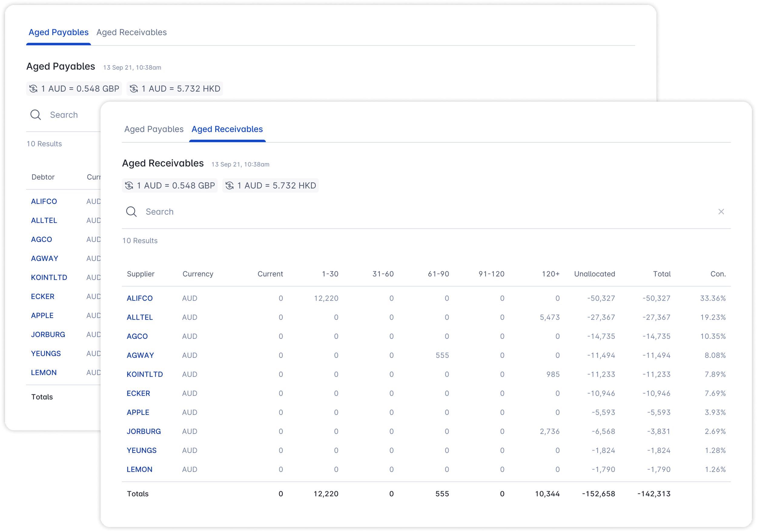Viewport: 757px width, 532px height.
Task: Open JORBURG supplier in Receivables table
Action: click(144, 431)
